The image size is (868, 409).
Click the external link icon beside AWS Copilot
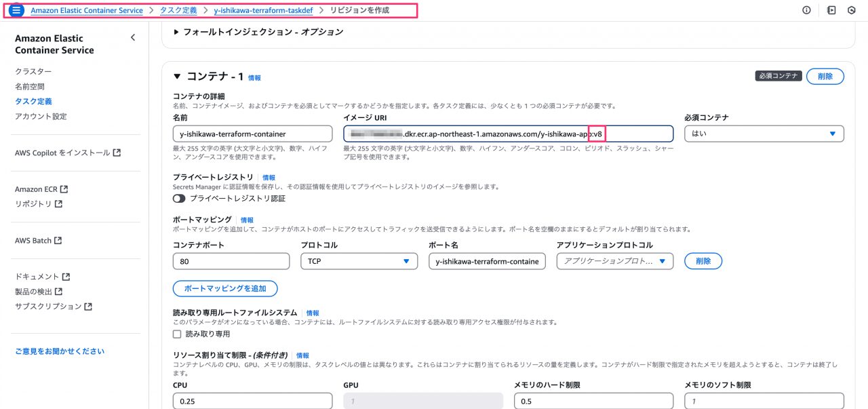pyautogui.click(x=117, y=153)
